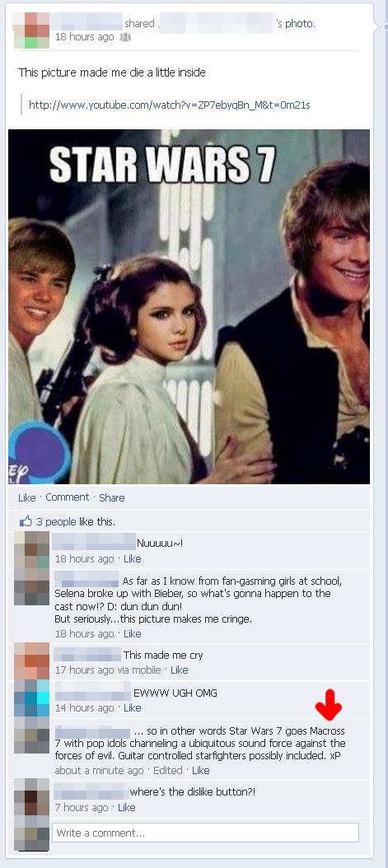Click the avatar beside EWWW UGH OMG comment
Screen dimensions: 388x868
pos(31,698)
